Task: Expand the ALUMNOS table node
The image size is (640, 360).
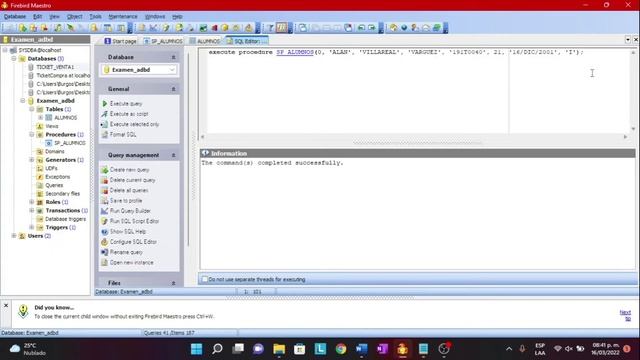Action: (x=40, y=118)
